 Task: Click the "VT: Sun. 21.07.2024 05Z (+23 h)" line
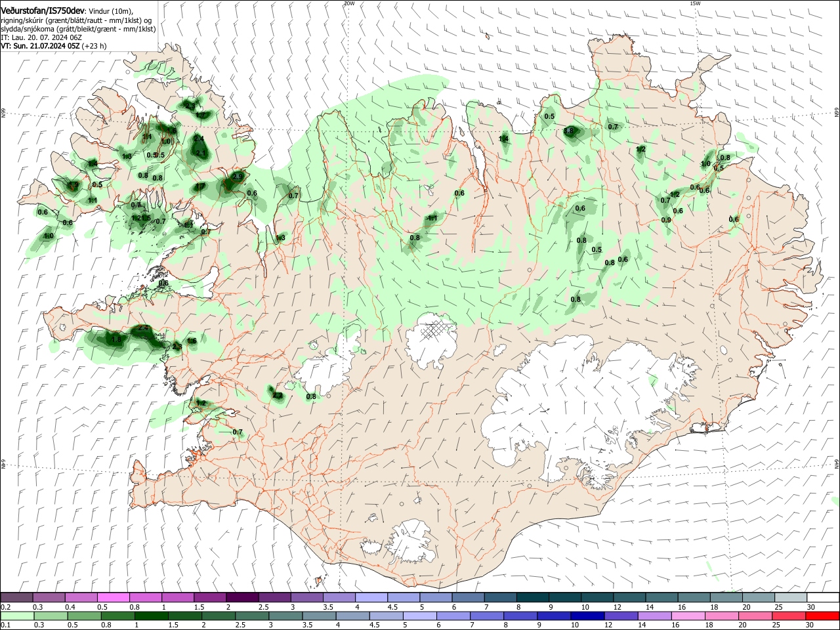54,46
